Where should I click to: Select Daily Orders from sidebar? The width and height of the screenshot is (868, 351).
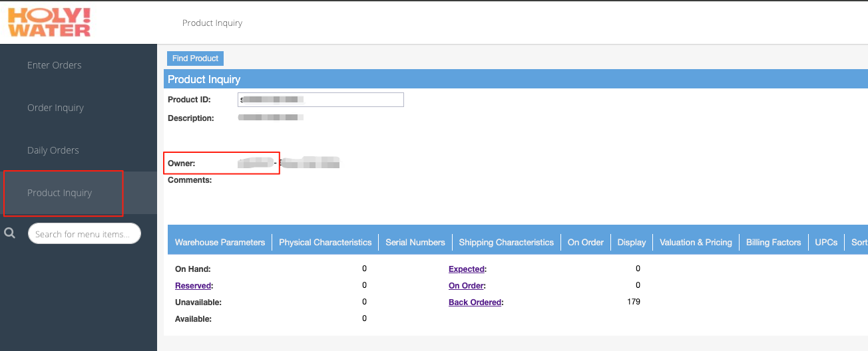(53, 150)
